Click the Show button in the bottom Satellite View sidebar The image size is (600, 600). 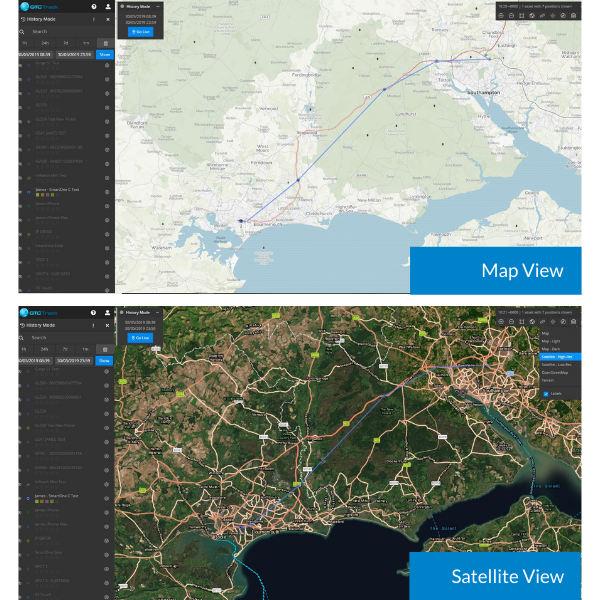(104, 361)
